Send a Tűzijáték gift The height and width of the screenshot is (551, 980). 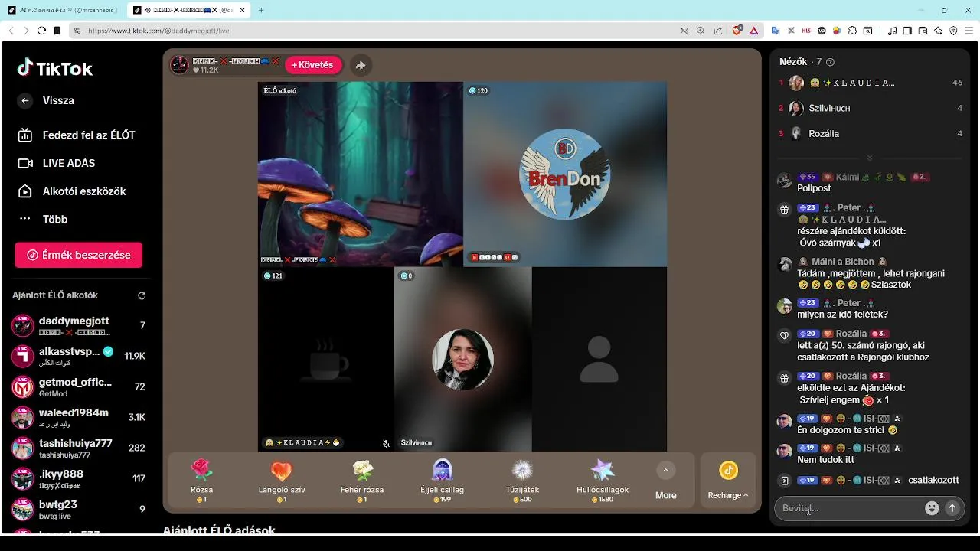pyautogui.click(x=523, y=480)
